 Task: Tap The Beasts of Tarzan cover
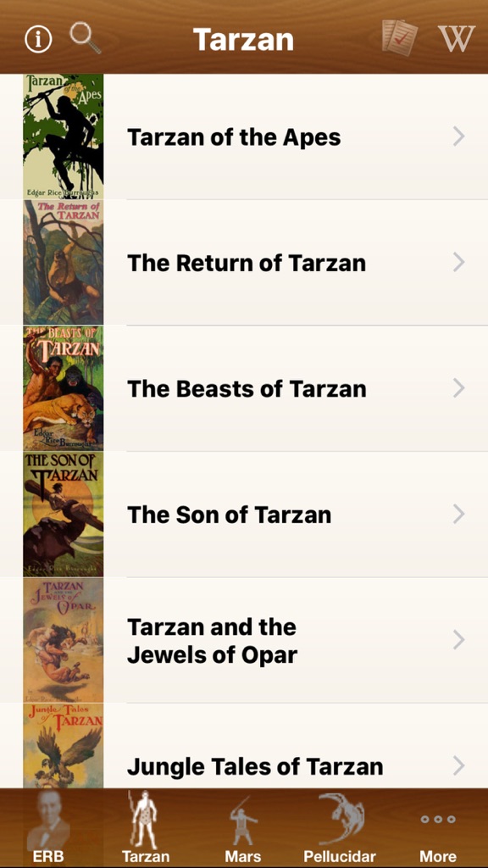[x=63, y=388]
